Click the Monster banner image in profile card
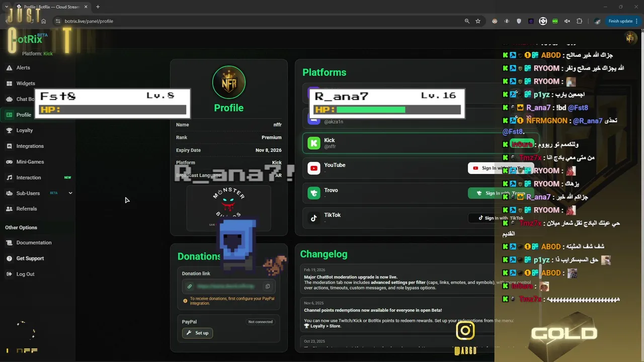Viewport: 644px width, 362px height. click(229, 208)
